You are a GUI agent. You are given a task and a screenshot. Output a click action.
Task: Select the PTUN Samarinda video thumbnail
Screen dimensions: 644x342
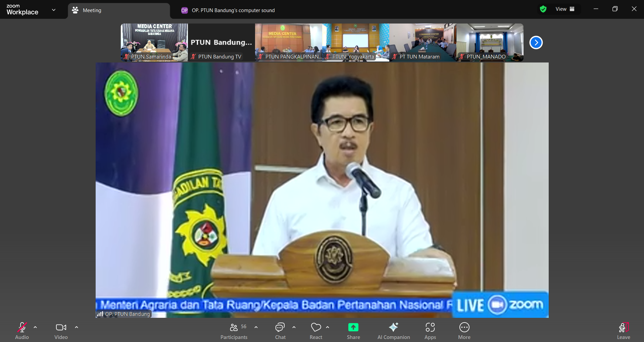coord(154,42)
